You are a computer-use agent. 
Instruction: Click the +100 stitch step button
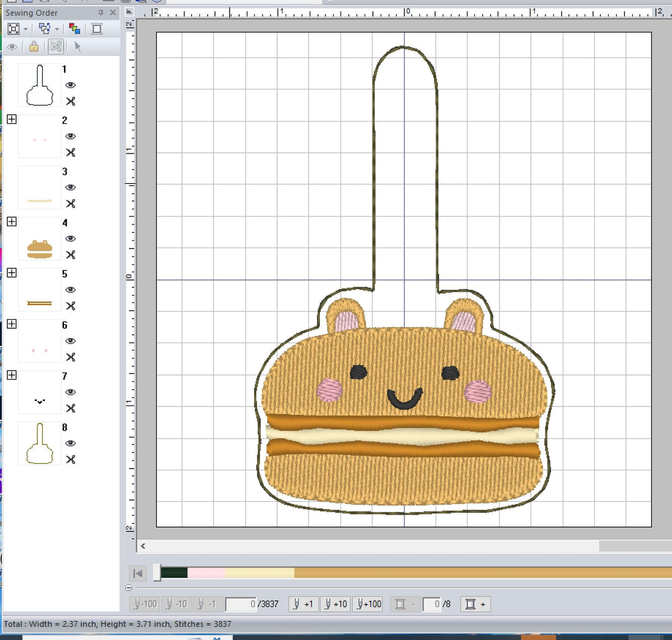pos(368,604)
